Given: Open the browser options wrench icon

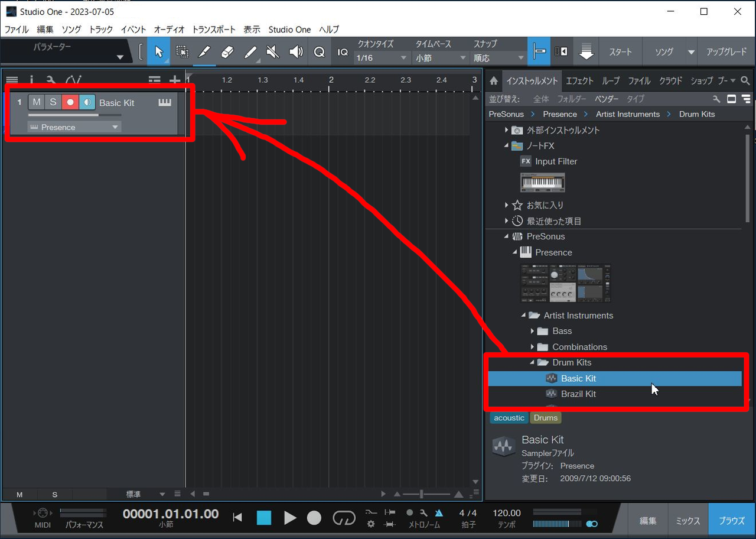Looking at the screenshot, I should coord(716,99).
